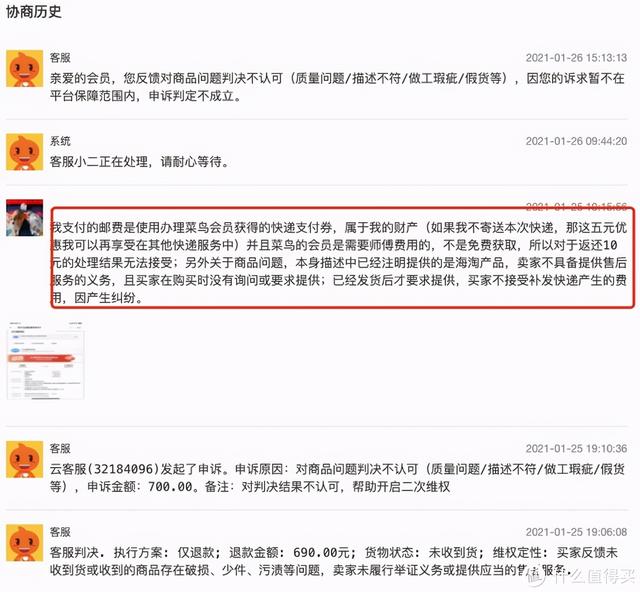The image size is (640, 592).
Task: Click the 客服 label above the 客服判决 message
Action: 60,532
